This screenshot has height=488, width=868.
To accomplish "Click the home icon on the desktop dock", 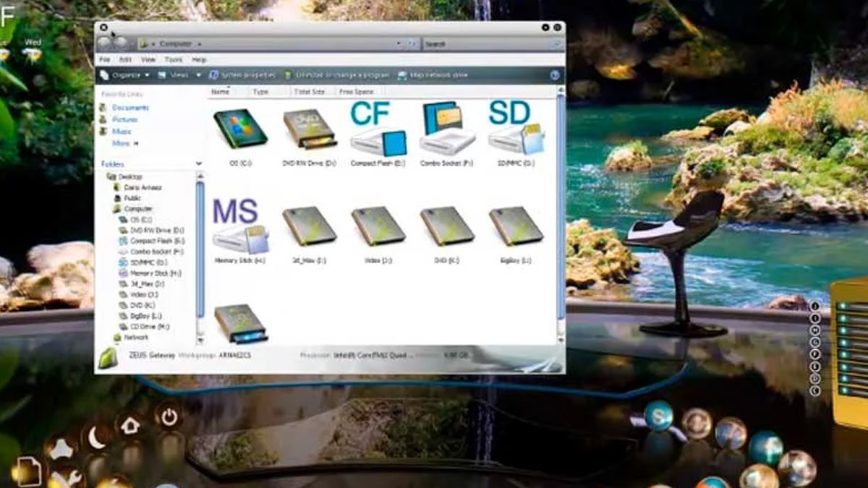I will [130, 426].
